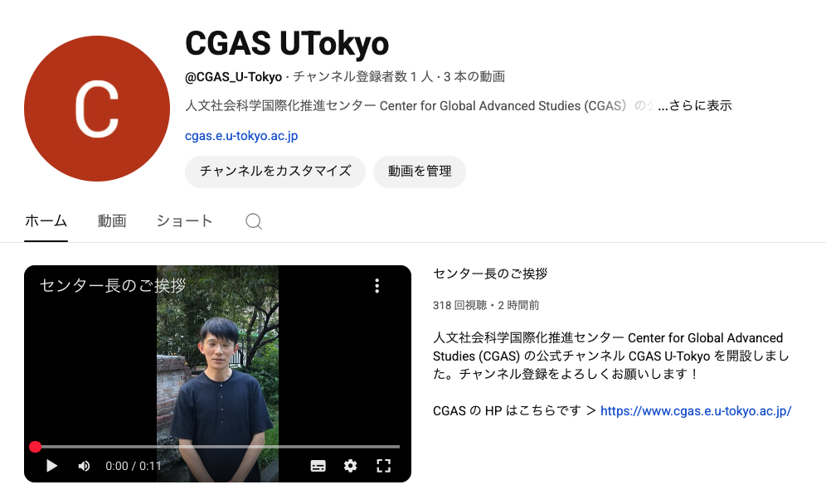Toggle subtitles with the captions icon
The image size is (826, 504).
pyautogui.click(x=318, y=466)
